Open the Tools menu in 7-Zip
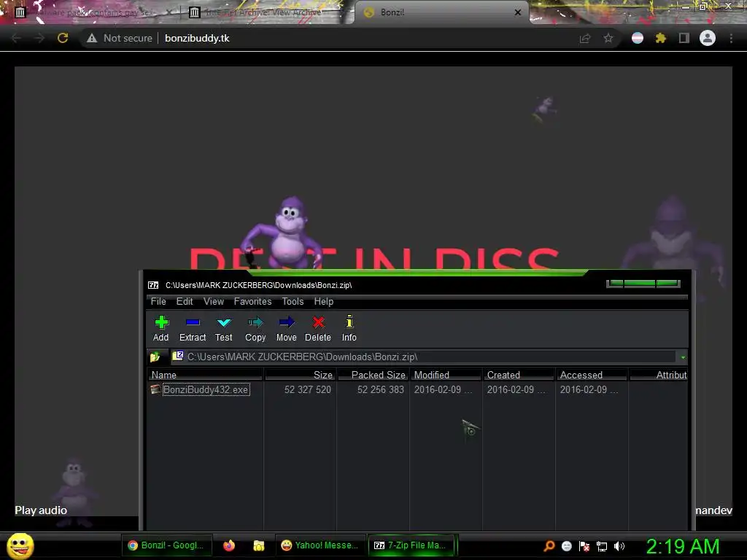This screenshot has height=560, width=747. pyautogui.click(x=293, y=301)
